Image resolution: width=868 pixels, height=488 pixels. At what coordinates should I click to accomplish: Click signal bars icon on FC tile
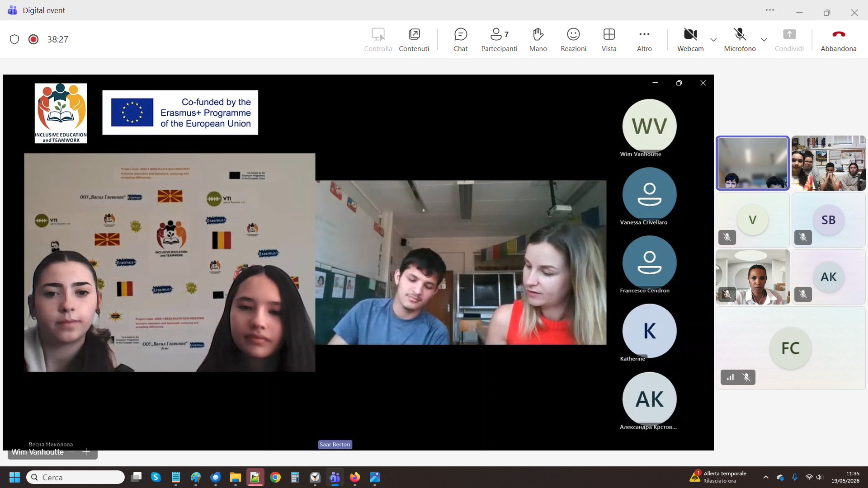(731, 377)
